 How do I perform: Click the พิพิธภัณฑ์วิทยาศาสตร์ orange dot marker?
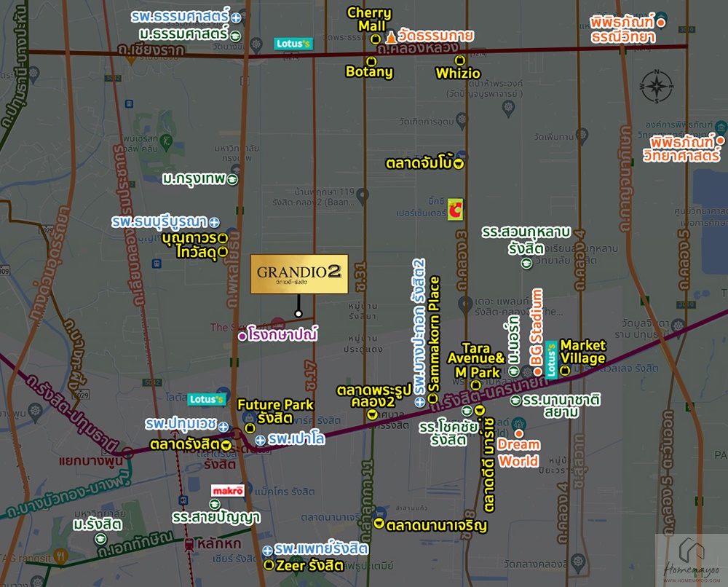[720, 141]
